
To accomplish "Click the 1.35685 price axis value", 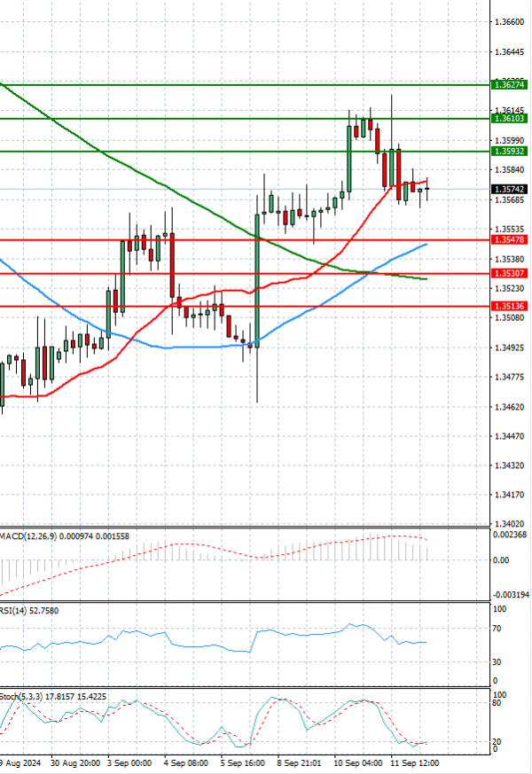I will pos(509,199).
